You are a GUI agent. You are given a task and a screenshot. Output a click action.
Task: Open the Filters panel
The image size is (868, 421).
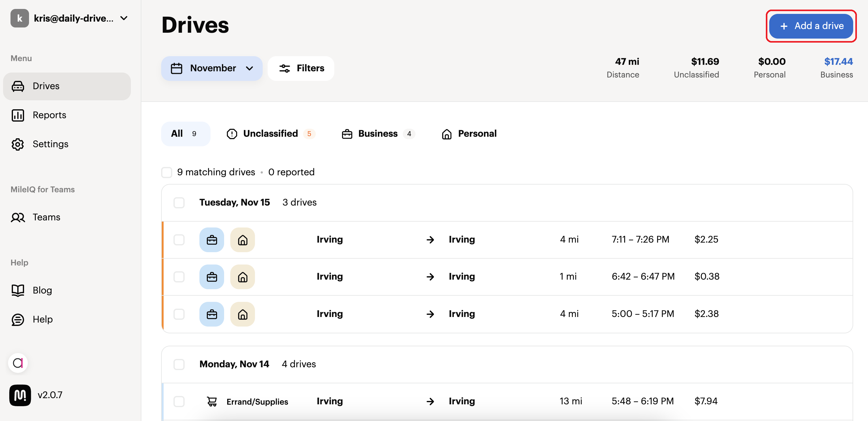tap(301, 69)
